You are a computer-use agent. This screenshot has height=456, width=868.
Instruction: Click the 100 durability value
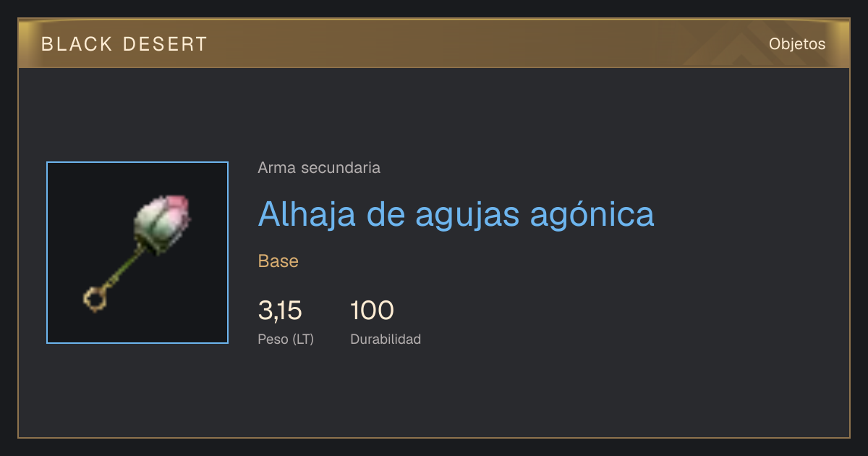(x=372, y=311)
